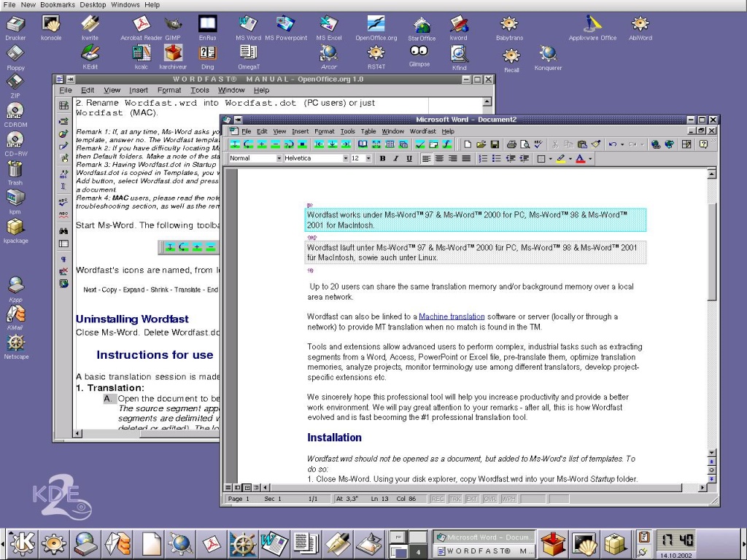This screenshot has height=560, width=747.
Task: Select Format Painter brush icon
Action: click(x=595, y=144)
